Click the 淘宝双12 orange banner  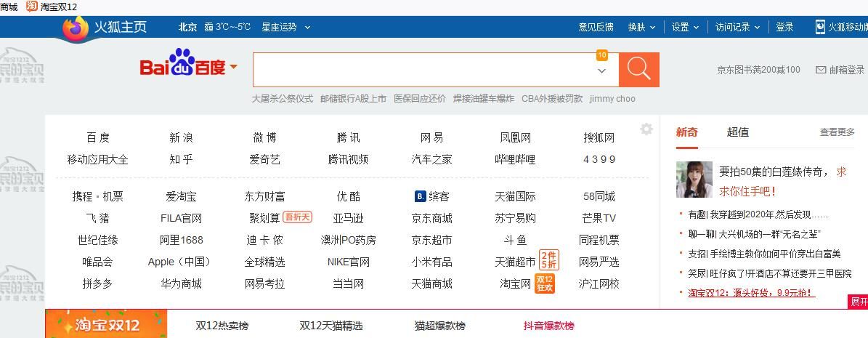(106, 324)
